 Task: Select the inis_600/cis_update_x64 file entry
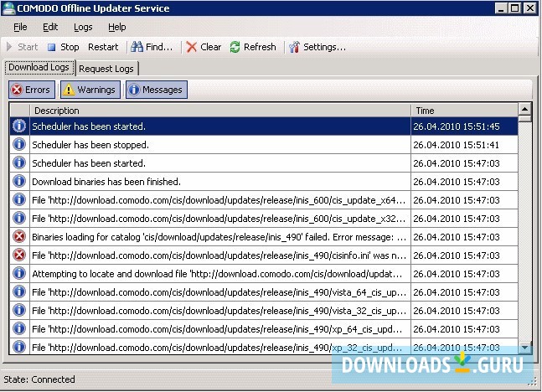point(264,200)
